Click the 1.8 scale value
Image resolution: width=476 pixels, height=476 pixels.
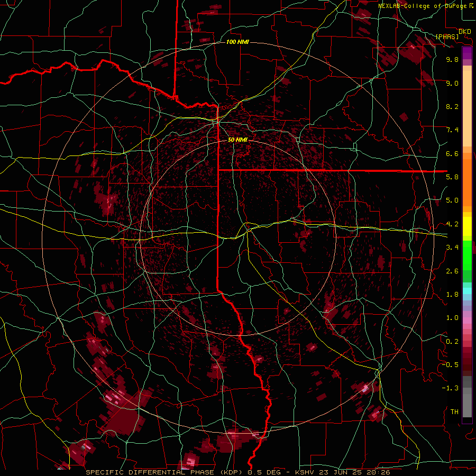click(452, 295)
